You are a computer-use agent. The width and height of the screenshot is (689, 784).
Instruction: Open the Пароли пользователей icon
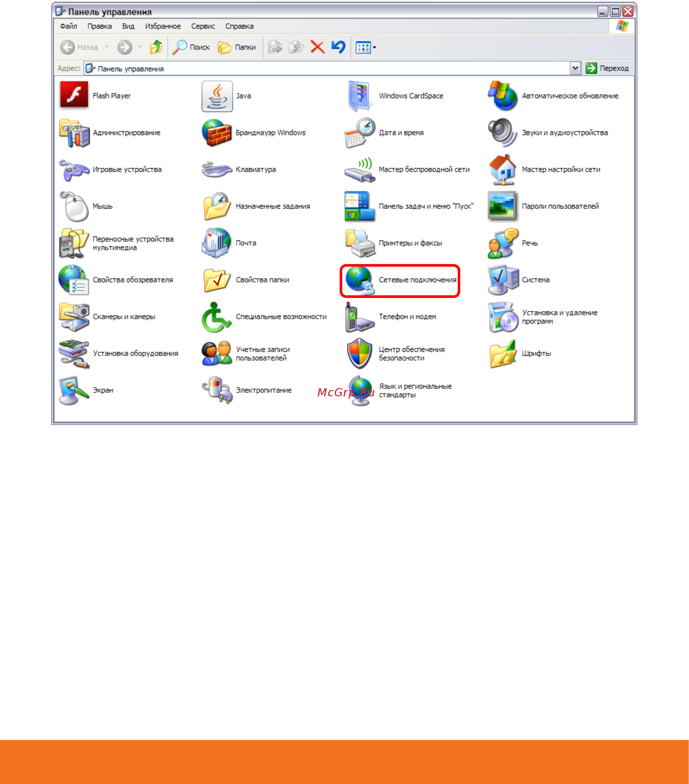(x=503, y=206)
